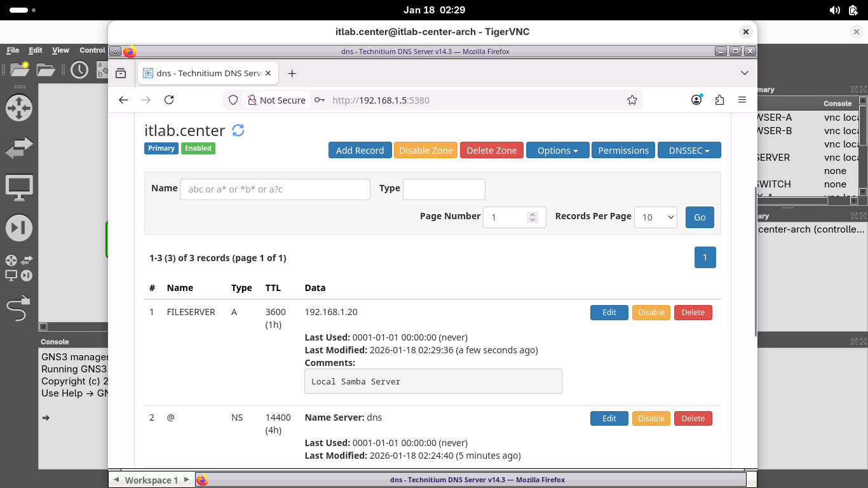
Task: Open Firefox extensions puzzle icon
Action: (x=719, y=100)
